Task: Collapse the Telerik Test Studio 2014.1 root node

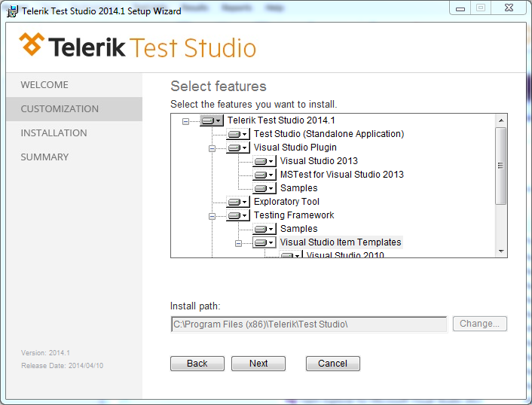Action: tap(185, 121)
